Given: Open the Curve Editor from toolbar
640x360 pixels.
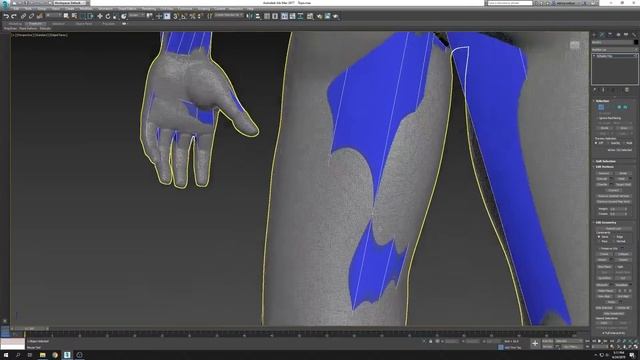Looking at the screenshot, I should click(292, 16).
